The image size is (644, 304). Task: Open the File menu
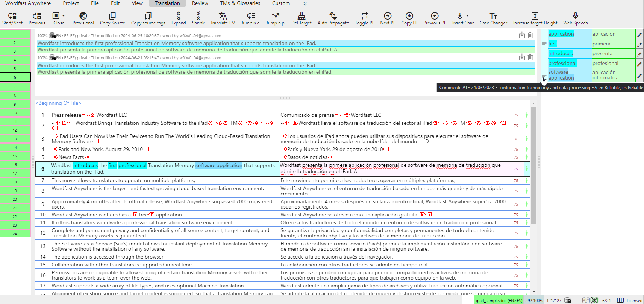(95, 3)
